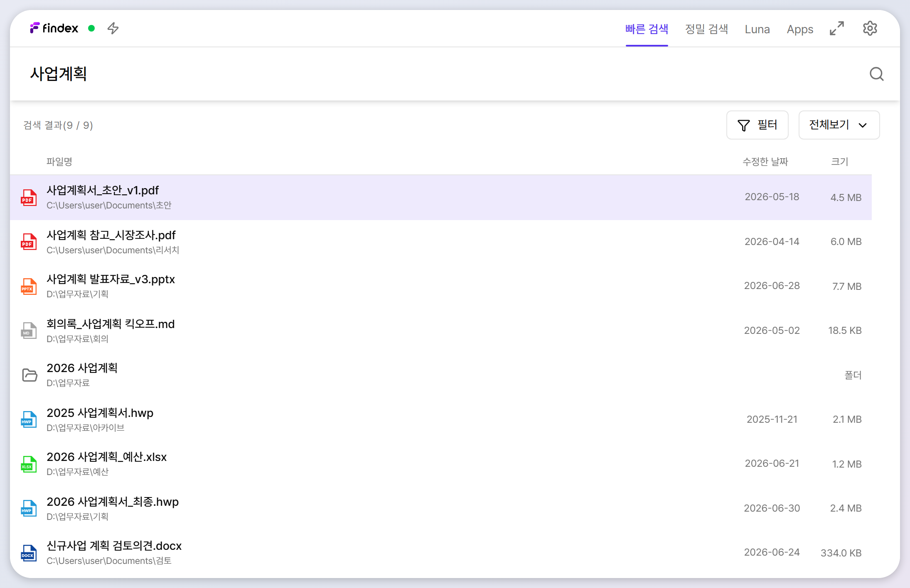The height and width of the screenshot is (588, 910).
Task: Click the magnifier search icon
Action: click(x=877, y=74)
